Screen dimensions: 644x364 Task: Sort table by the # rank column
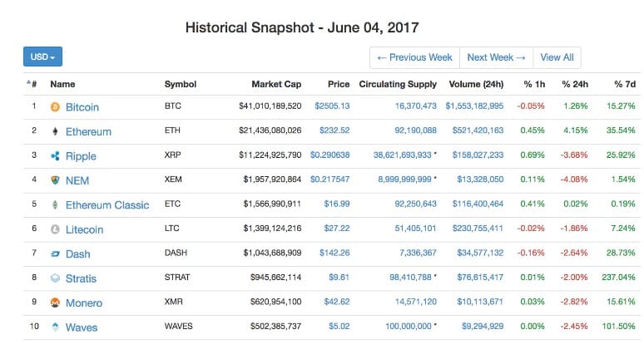[32, 84]
